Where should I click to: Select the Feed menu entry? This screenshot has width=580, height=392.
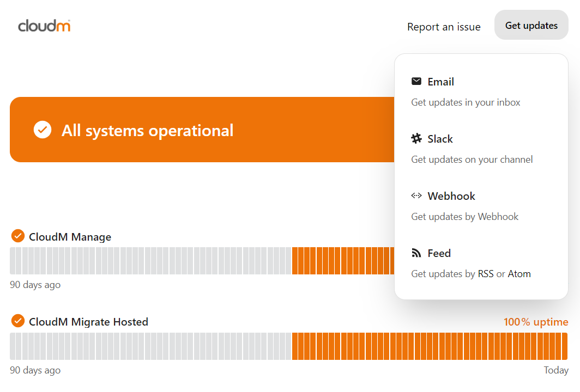click(x=439, y=253)
